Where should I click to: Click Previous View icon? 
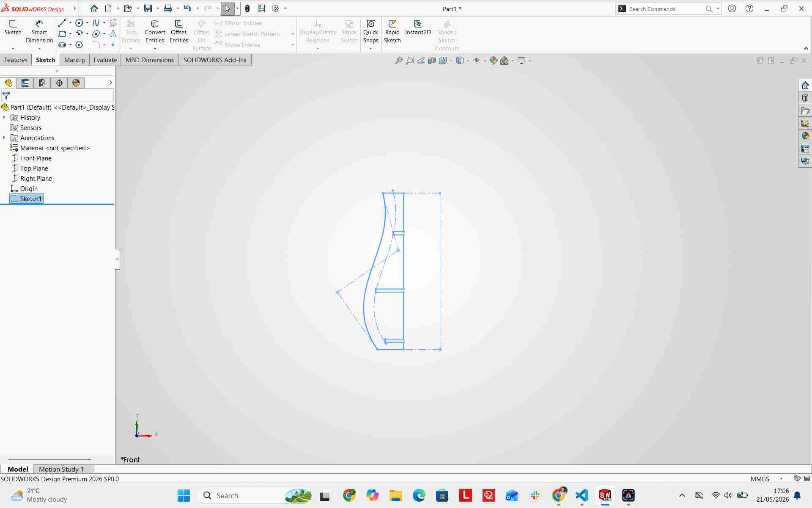(421, 61)
